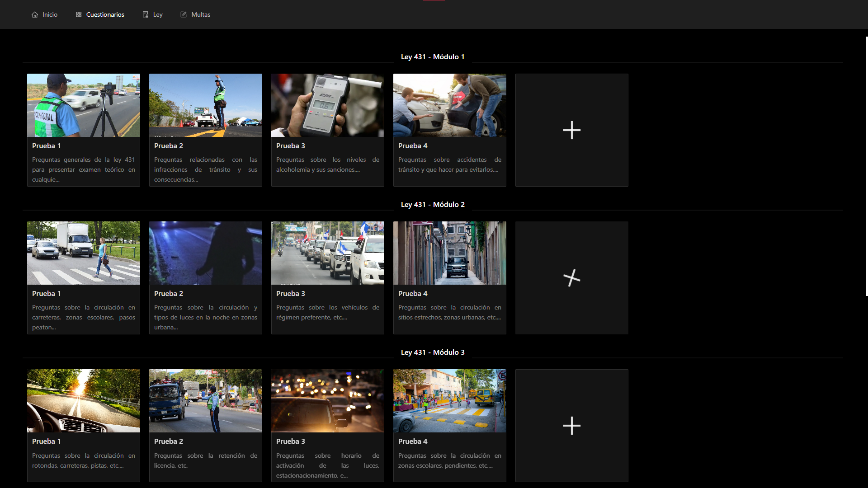Click the vertical page scrollbar
This screenshot has height=488, width=868.
click(x=866, y=166)
